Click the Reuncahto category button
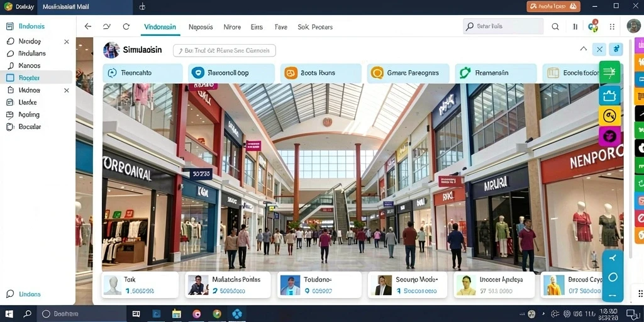644x322 pixels. (x=143, y=73)
